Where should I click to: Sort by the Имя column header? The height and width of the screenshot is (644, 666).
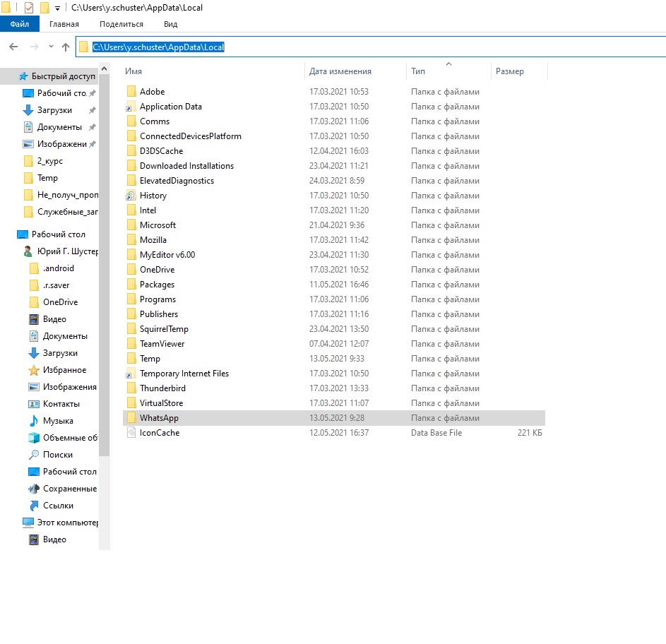[133, 71]
